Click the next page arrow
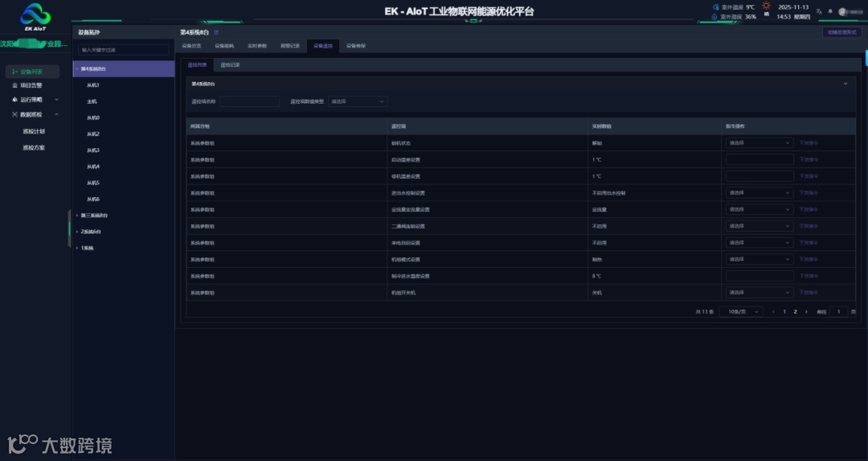 (x=806, y=312)
